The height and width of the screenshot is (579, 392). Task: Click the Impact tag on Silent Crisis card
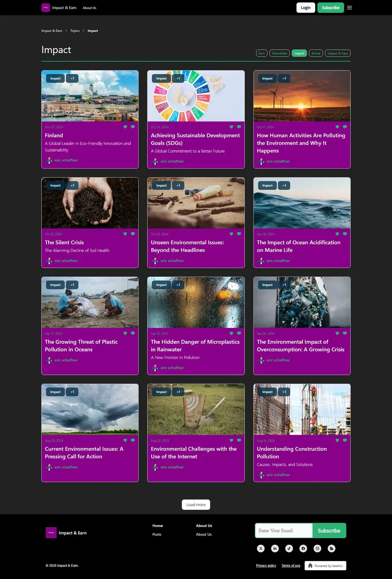click(55, 186)
